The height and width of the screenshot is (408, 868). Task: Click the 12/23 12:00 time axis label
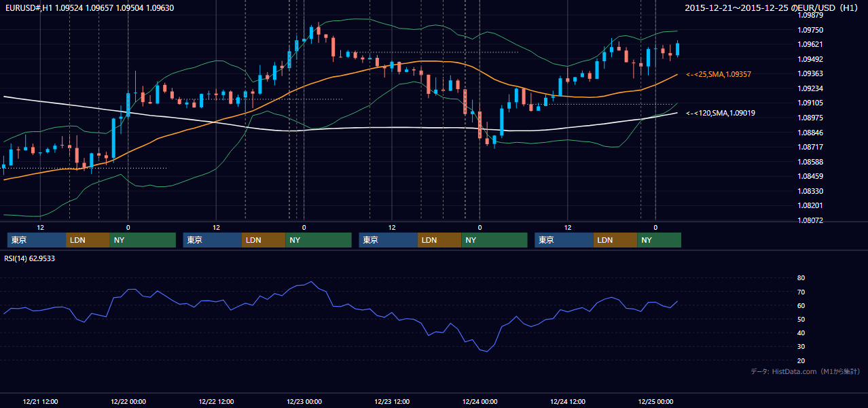click(x=392, y=401)
